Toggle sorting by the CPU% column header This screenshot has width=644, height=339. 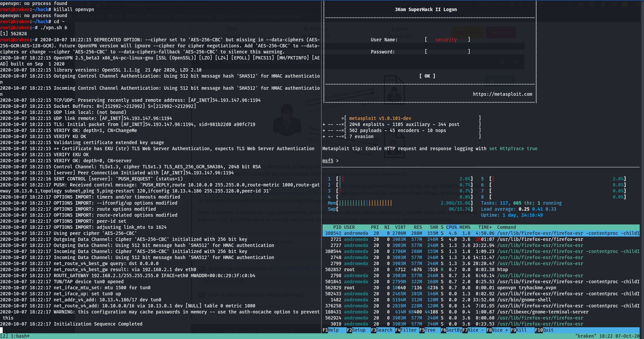pyautogui.click(x=451, y=227)
